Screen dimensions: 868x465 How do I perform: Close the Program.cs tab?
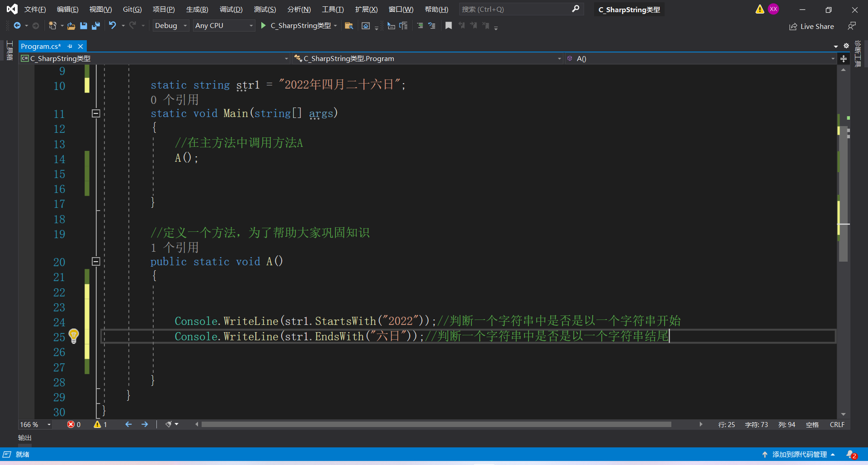click(x=80, y=47)
